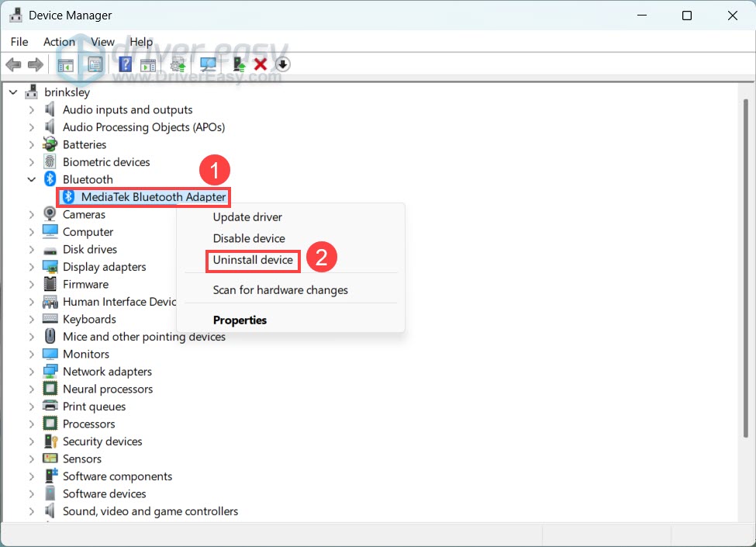The width and height of the screenshot is (756, 547).
Task: Click the red X Uninstall device icon
Action: [261, 64]
